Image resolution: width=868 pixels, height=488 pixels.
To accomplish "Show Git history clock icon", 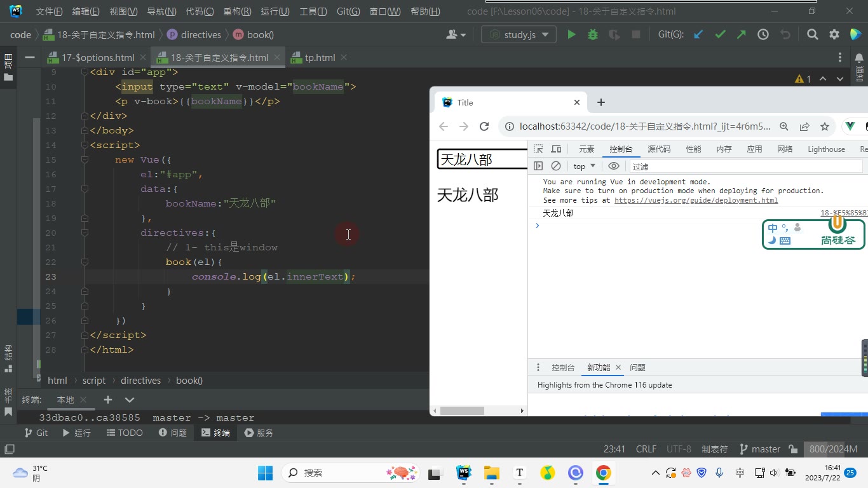I will [x=763, y=35].
